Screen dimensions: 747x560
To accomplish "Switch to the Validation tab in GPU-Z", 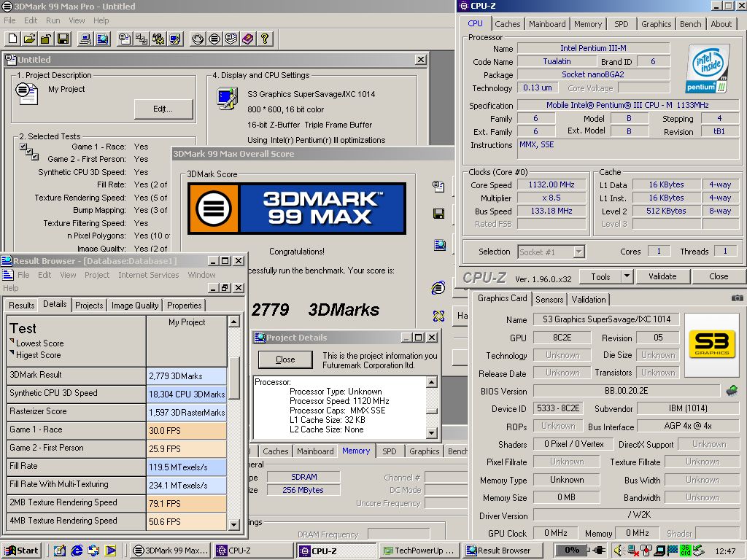I will point(589,299).
